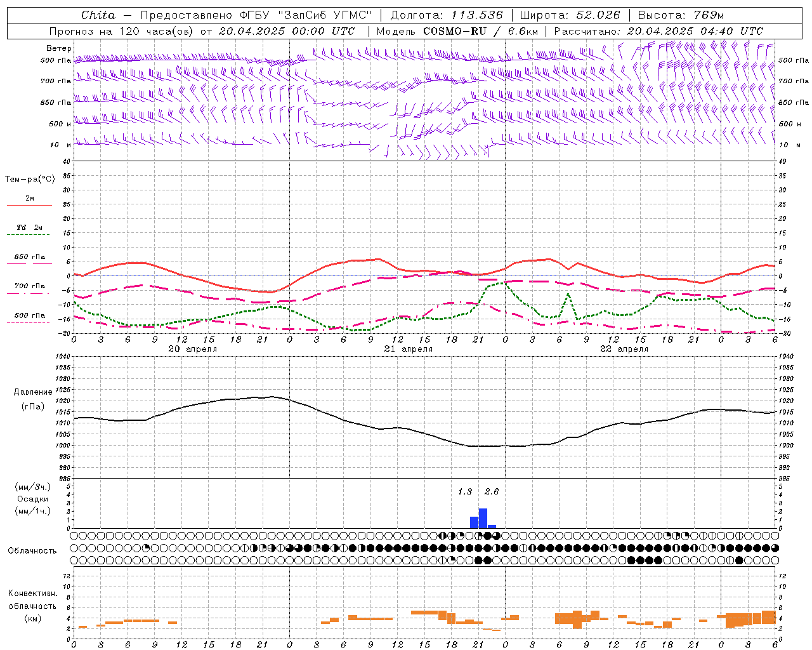Screen dimensions: 812x650
Task: Click the line sample under the "2м" legend
Action: 30,206
